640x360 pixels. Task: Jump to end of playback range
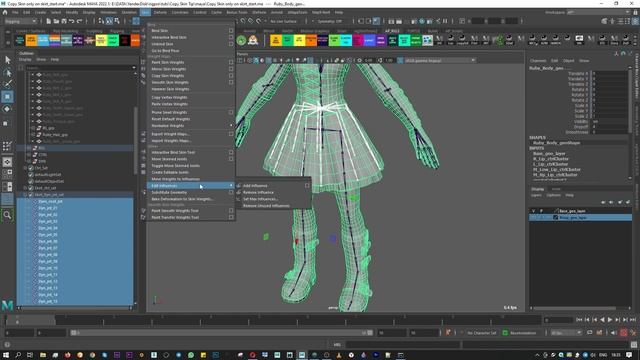pos(633,320)
